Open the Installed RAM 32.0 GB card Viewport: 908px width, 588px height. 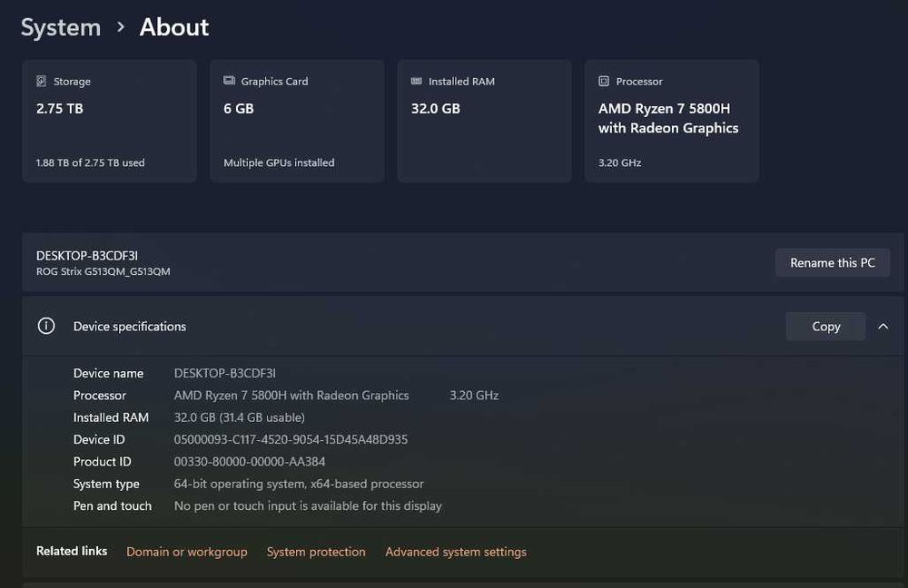tap(485, 121)
